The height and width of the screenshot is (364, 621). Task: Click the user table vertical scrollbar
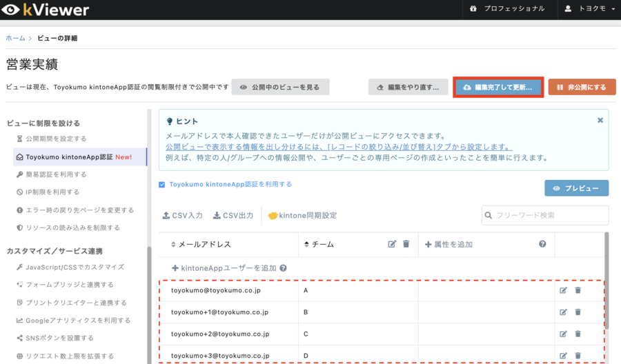(x=607, y=281)
